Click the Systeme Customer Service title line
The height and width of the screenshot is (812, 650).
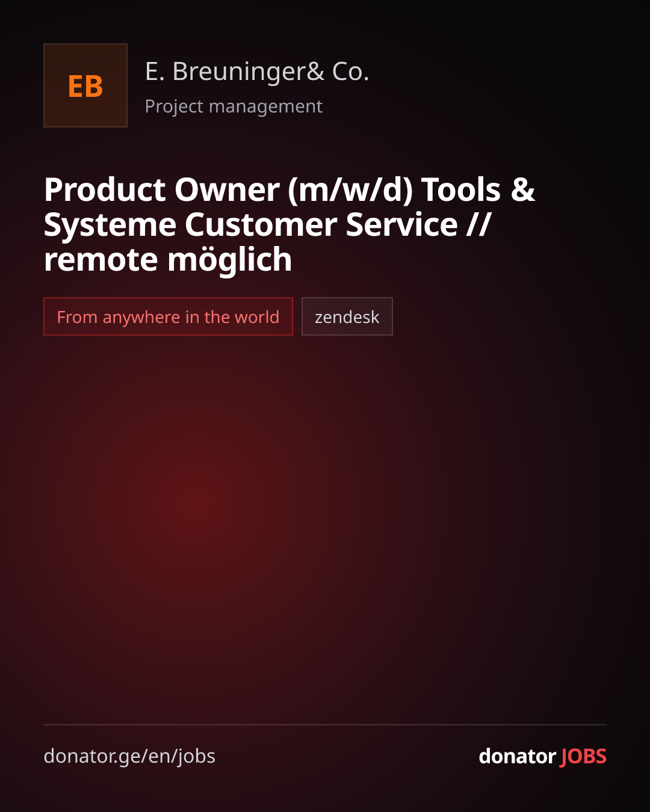[x=268, y=225]
